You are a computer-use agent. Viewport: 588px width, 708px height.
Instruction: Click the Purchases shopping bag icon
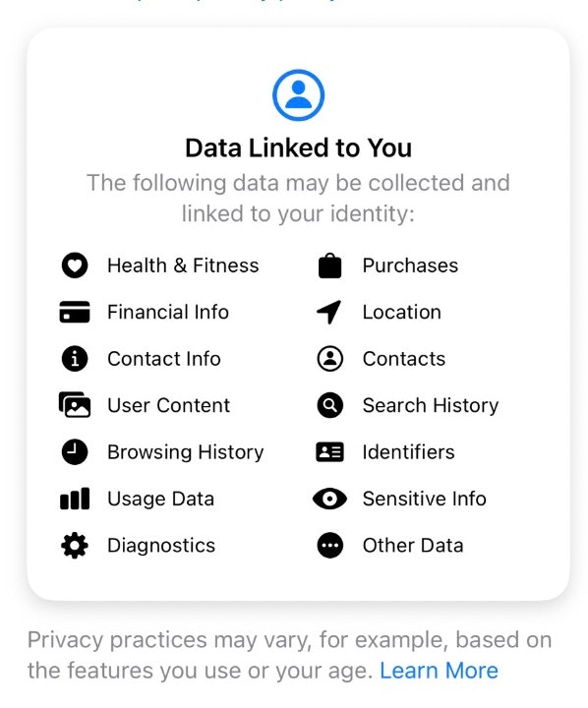pyautogui.click(x=330, y=265)
